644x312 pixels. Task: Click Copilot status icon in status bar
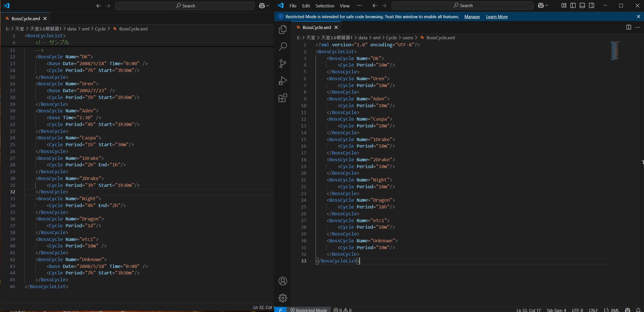(627, 310)
